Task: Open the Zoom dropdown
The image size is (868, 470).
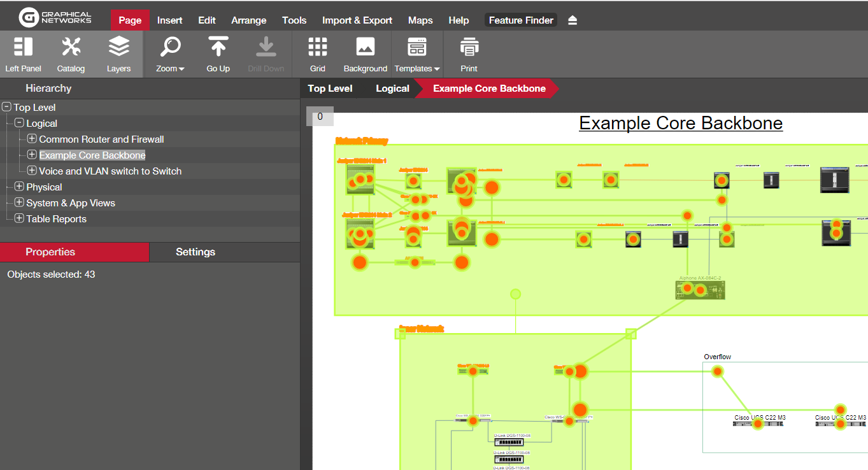Action: tap(170, 54)
